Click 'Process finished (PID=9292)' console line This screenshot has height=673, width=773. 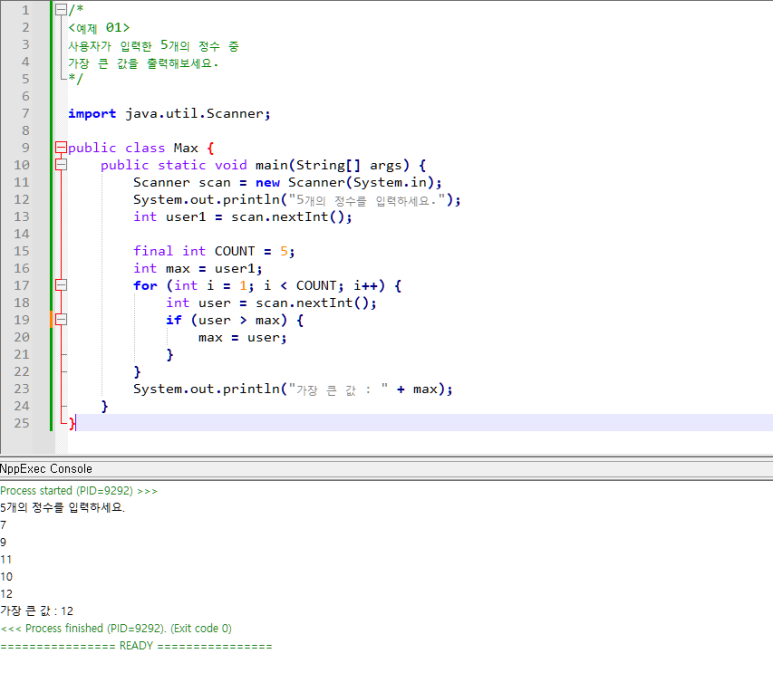coord(116,628)
